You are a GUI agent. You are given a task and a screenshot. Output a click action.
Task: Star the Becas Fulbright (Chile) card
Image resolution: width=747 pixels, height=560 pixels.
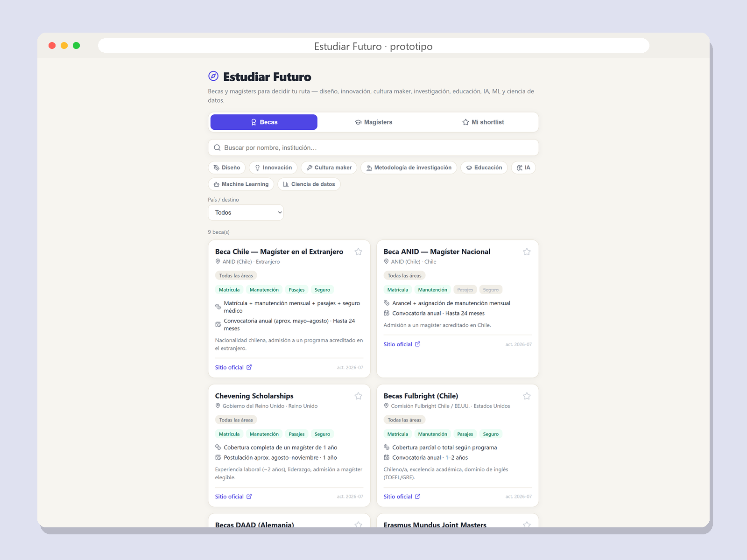[527, 396]
